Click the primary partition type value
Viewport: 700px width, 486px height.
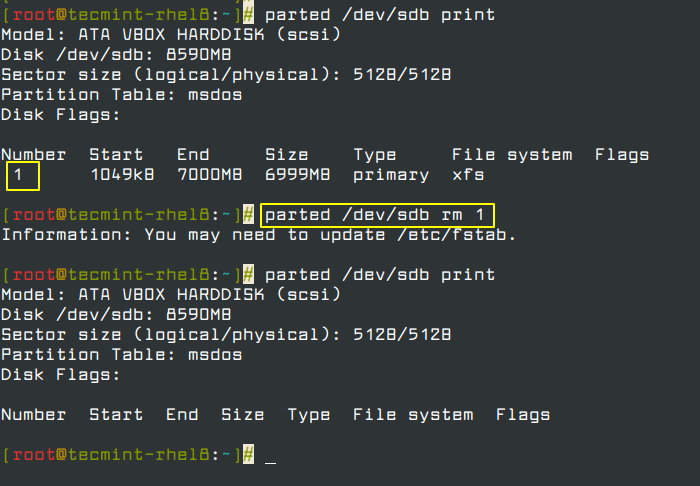(x=391, y=175)
